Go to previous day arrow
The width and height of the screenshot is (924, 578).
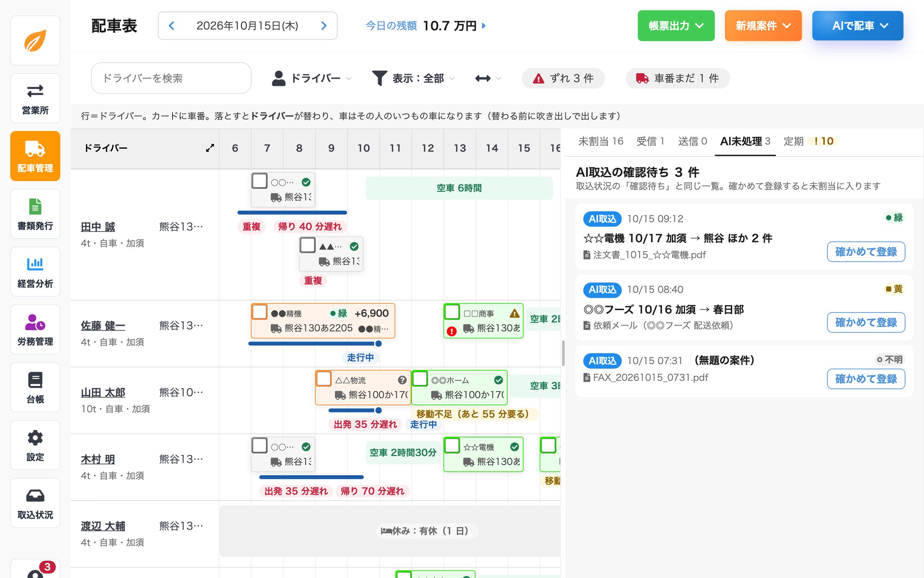pyautogui.click(x=172, y=26)
